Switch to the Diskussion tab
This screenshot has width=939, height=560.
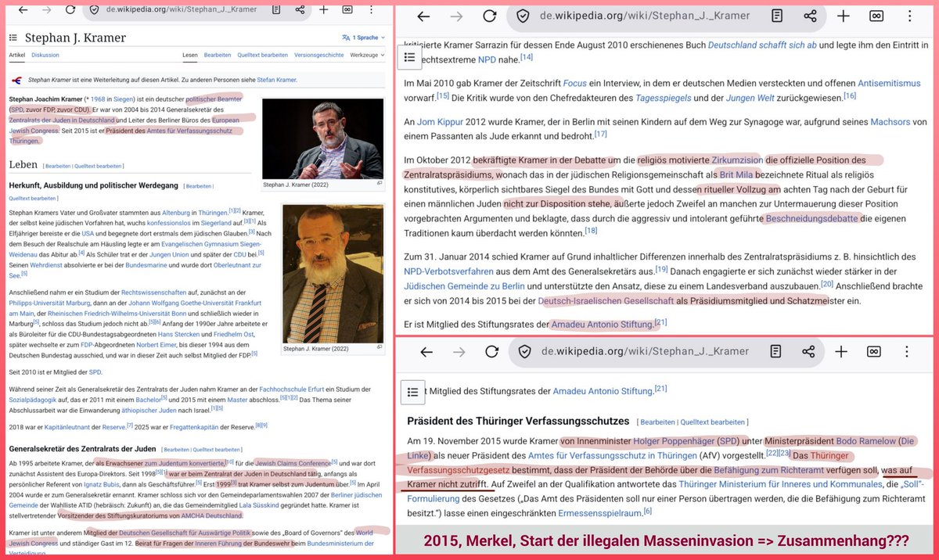(45, 56)
